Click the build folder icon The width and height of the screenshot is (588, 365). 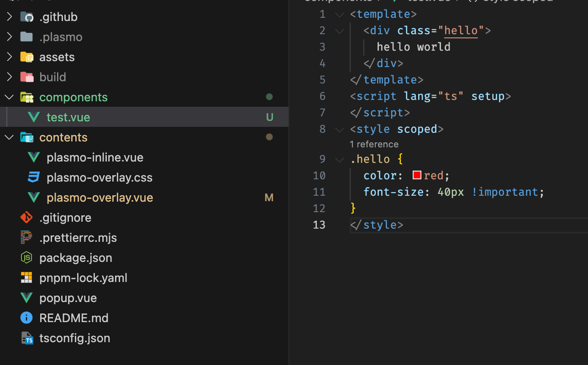tap(27, 77)
